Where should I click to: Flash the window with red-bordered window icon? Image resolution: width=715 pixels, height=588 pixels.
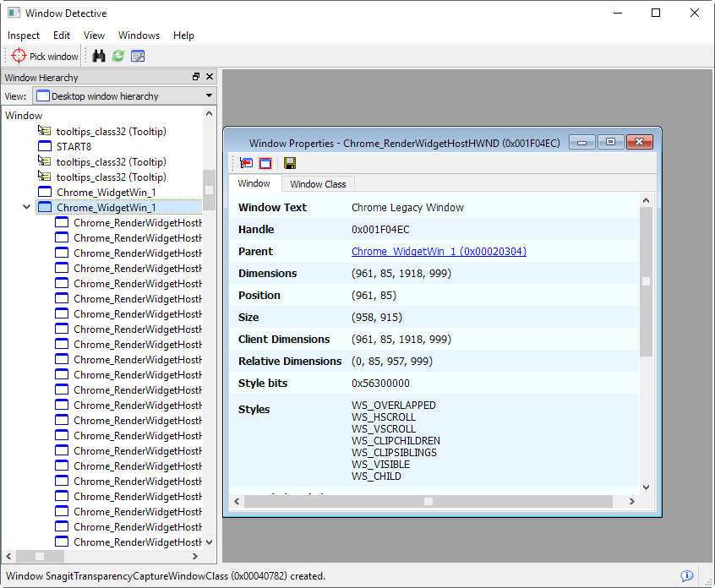click(x=265, y=163)
